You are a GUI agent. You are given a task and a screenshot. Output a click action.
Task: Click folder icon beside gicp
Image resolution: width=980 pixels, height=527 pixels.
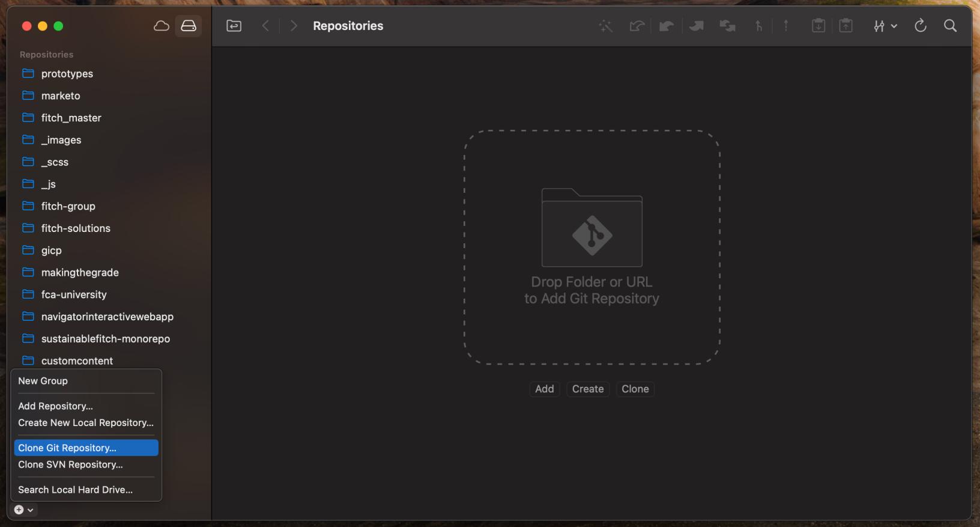coord(28,250)
